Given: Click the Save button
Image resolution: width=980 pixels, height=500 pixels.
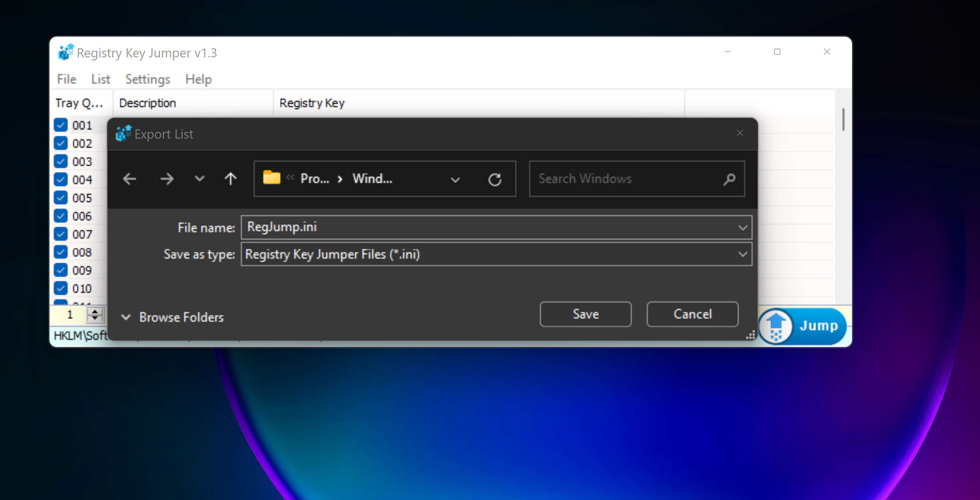Looking at the screenshot, I should click(585, 314).
